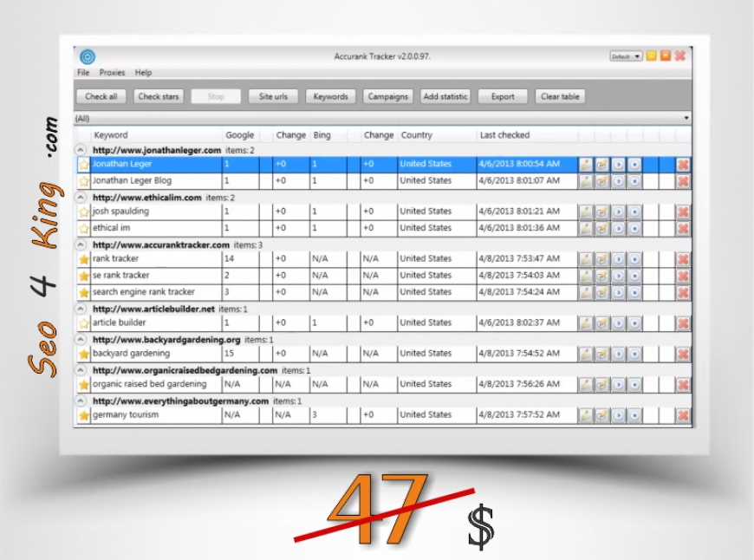The height and width of the screenshot is (560, 754).
Task: Select the organic raised bed gardening keyword text
Action: [x=150, y=384]
